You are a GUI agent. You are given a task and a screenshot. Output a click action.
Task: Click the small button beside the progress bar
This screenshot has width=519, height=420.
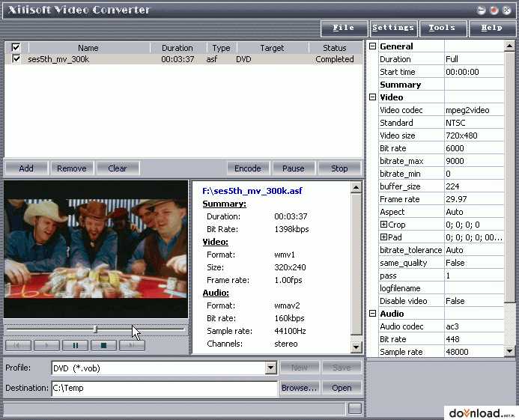click(355, 409)
